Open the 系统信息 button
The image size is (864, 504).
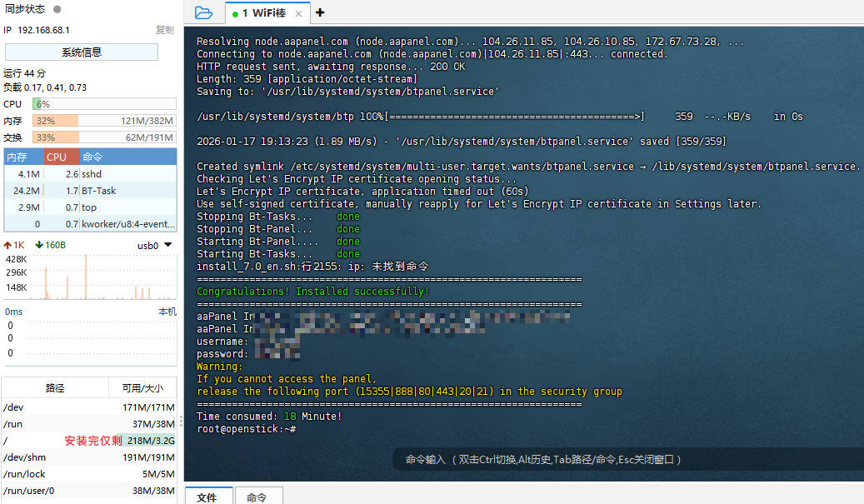pyautogui.click(x=82, y=52)
